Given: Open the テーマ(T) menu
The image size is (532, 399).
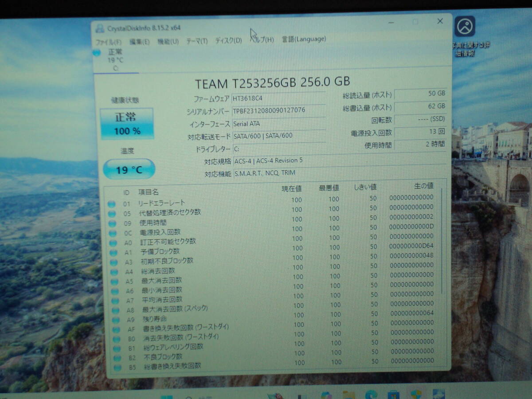Looking at the screenshot, I should click(197, 41).
